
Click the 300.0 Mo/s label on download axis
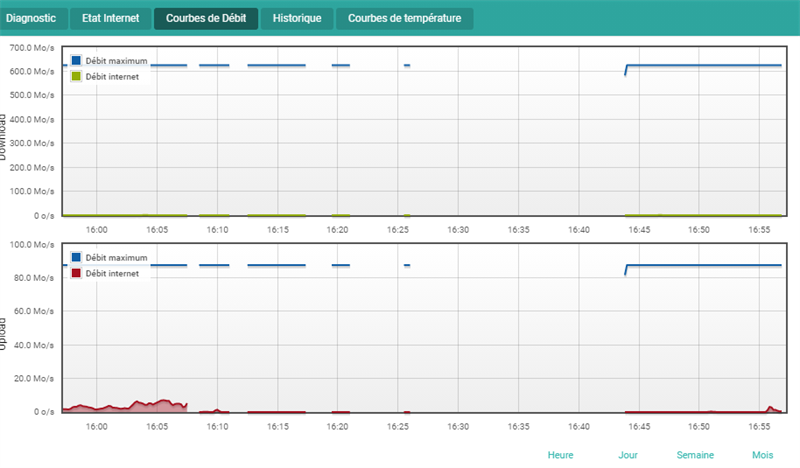[32, 143]
